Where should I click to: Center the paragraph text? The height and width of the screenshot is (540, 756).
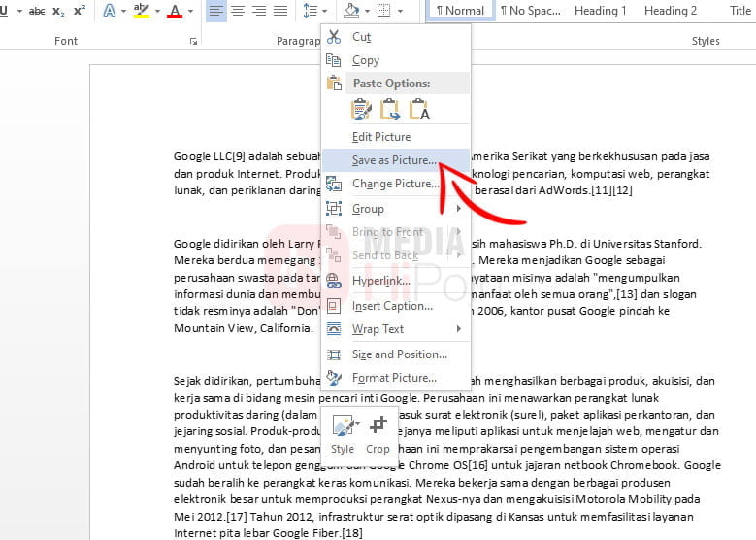click(238, 11)
